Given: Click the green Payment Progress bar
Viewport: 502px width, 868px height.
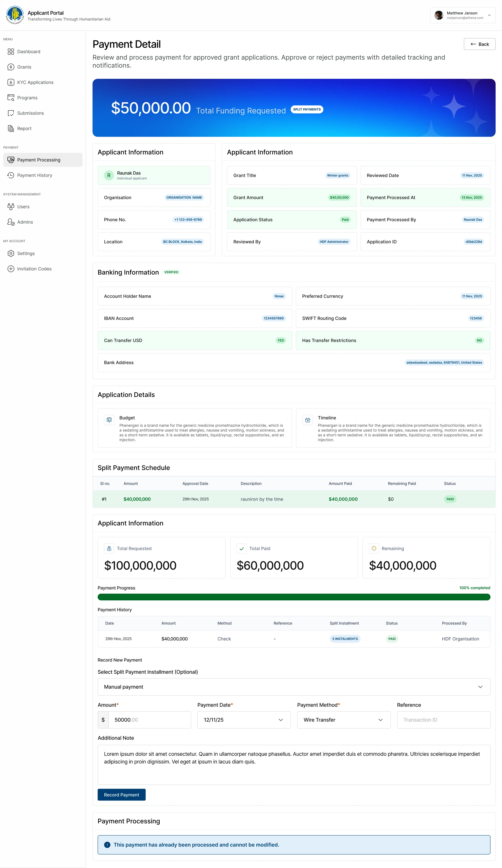Looking at the screenshot, I should point(293,597).
